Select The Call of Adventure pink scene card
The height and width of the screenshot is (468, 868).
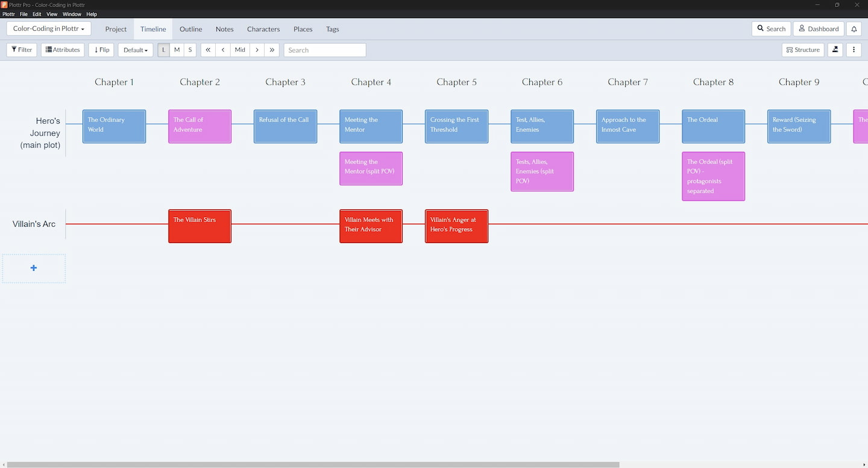(x=200, y=125)
